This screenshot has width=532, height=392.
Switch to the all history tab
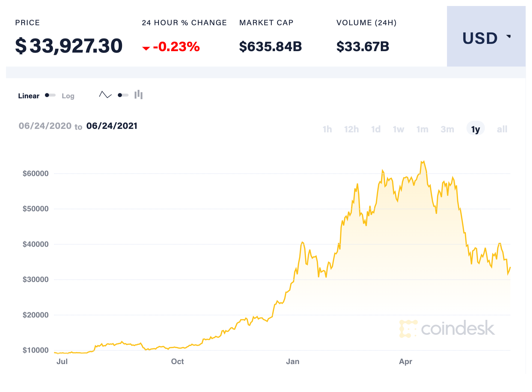[x=501, y=129]
